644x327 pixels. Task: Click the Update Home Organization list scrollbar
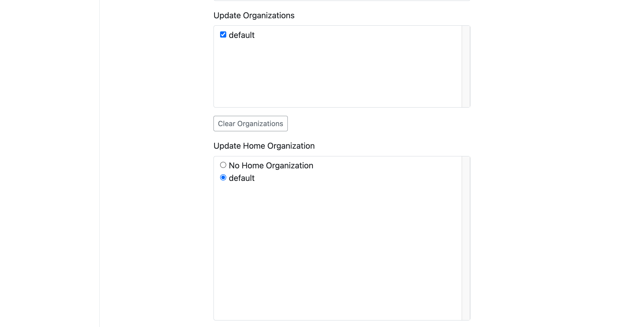point(466,238)
